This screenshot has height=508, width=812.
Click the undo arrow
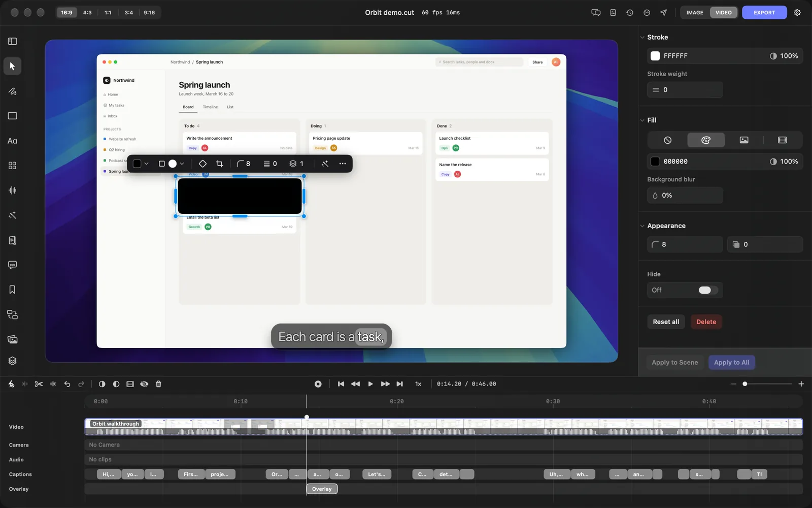[x=67, y=384]
